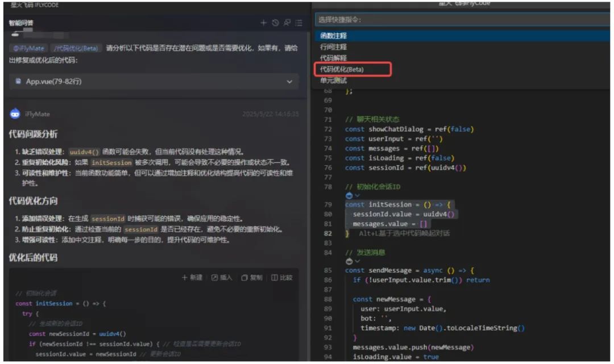Viewport: 614px width, 364px height.
Task: Click sessionId.value = newSessionId in chat code
Action: [x=86, y=354]
